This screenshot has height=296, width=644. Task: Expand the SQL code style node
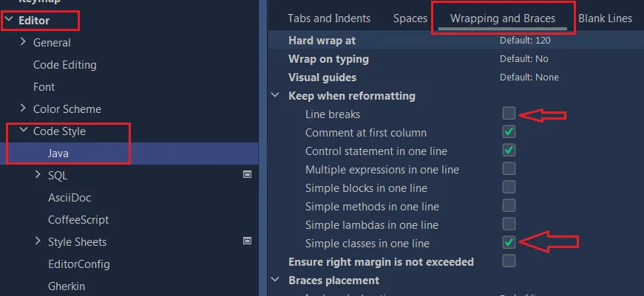point(38,176)
